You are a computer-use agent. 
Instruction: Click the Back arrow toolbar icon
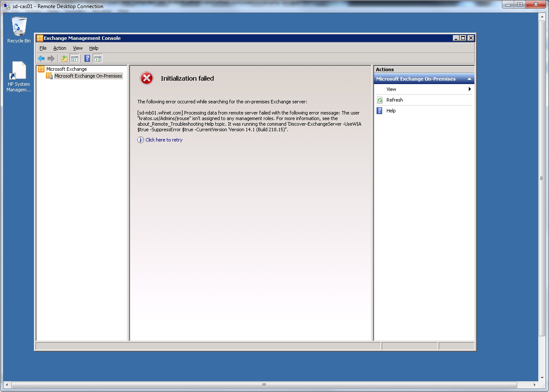click(41, 59)
